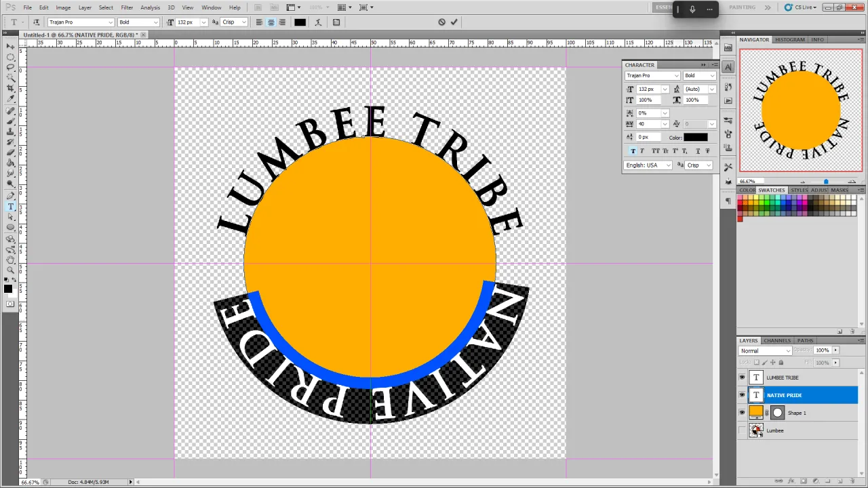Select the Horizontal Type tool in toolbox
The height and width of the screenshot is (488, 868).
tap(11, 206)
